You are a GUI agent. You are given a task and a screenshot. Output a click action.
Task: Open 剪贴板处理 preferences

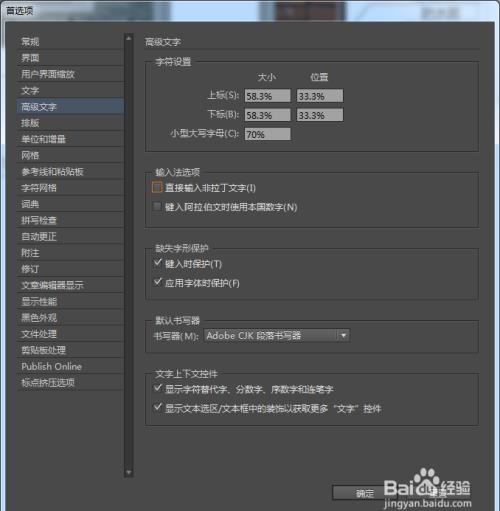point(70,350)
